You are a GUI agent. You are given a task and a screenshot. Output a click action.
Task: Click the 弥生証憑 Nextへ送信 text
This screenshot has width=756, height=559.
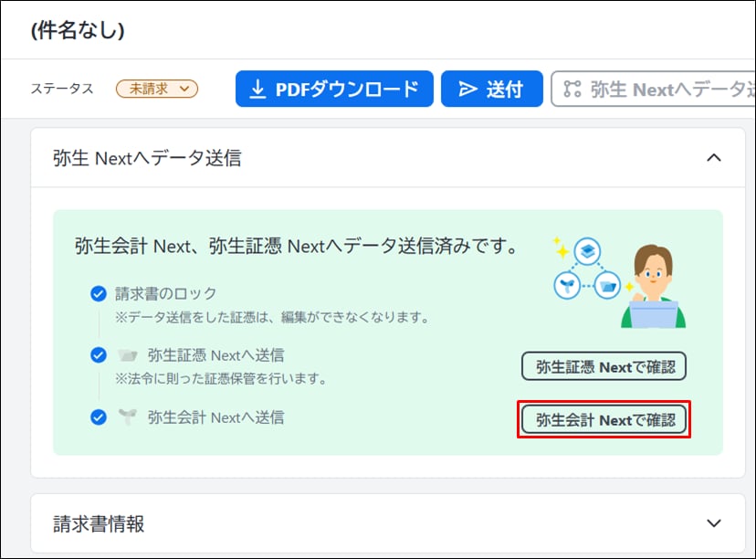click(215, 355)
